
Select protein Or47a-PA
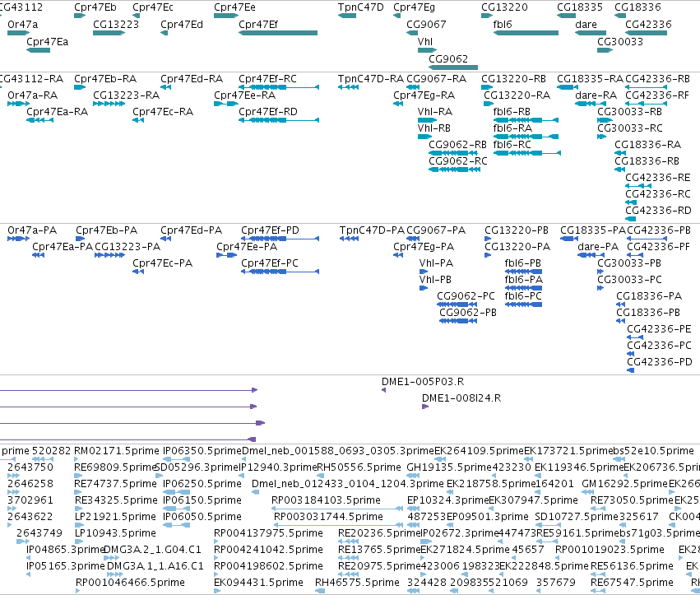click(18, 239)
